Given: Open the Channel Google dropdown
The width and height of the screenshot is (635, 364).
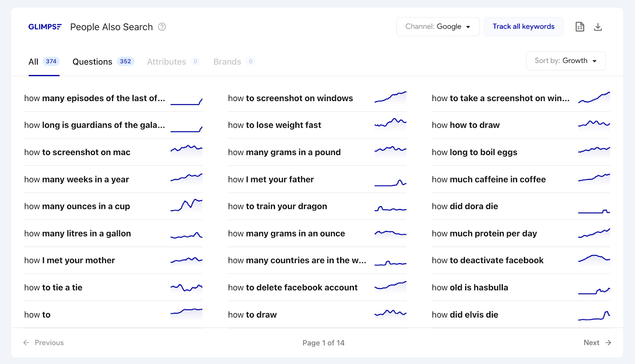Looking at the screenshot, I should [437, 27].
